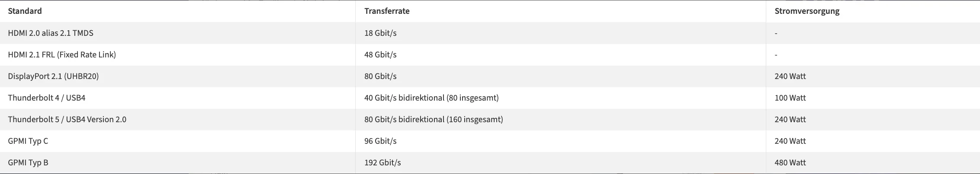
Task: Click the Transferrate column header
Action: pos(387,11)
